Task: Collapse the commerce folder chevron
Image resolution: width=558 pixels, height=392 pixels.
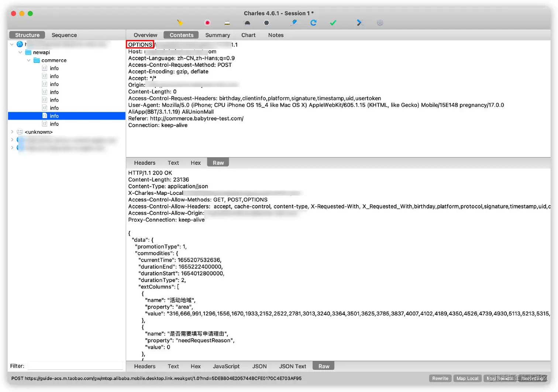Action: coord(29,60)
